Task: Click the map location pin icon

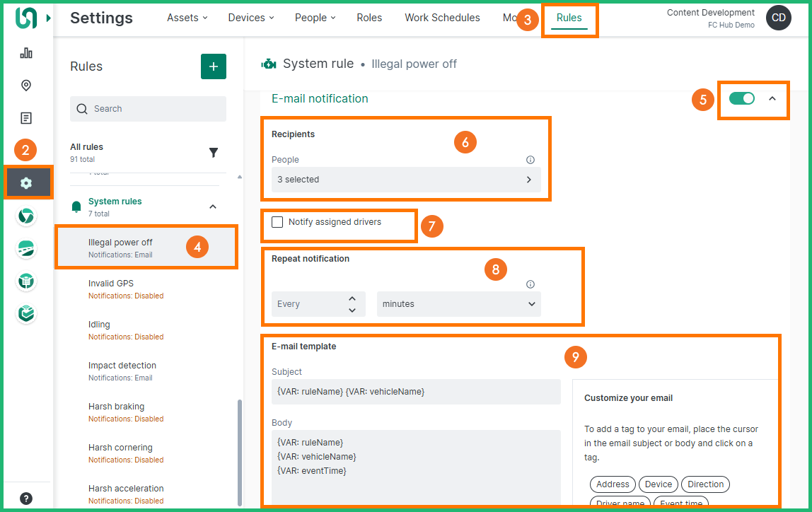Action: pyautogui.click(x=26, y=86)
